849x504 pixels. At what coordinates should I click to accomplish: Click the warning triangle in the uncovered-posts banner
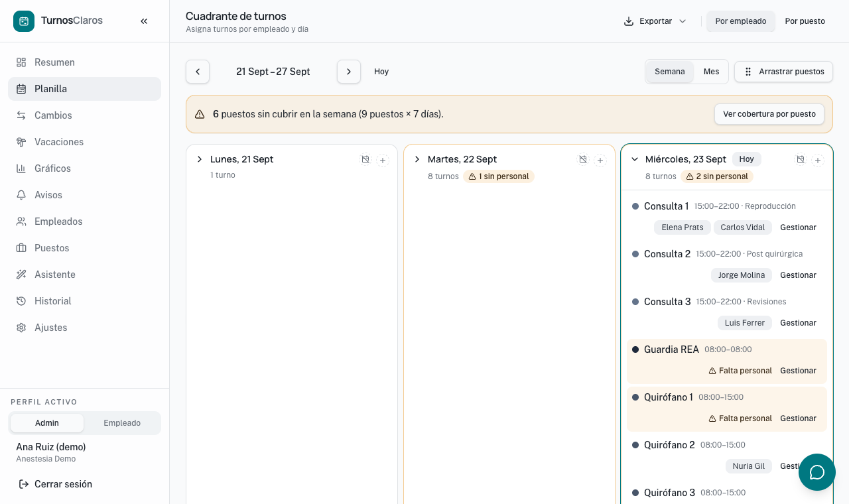tap(200, 114)
